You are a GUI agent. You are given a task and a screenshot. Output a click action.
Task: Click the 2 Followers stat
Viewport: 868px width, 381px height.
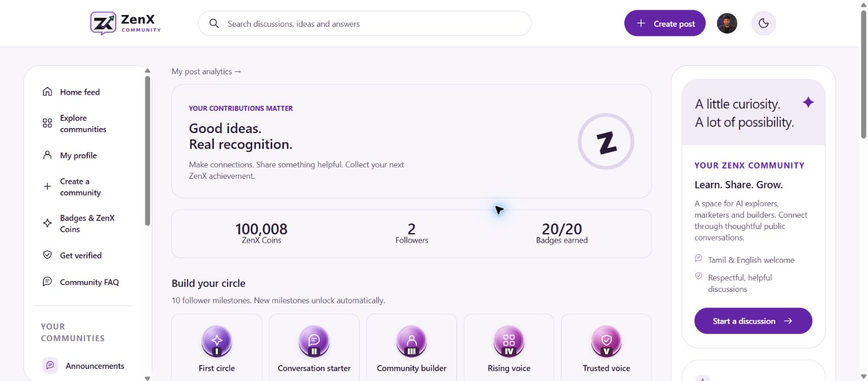411,234
